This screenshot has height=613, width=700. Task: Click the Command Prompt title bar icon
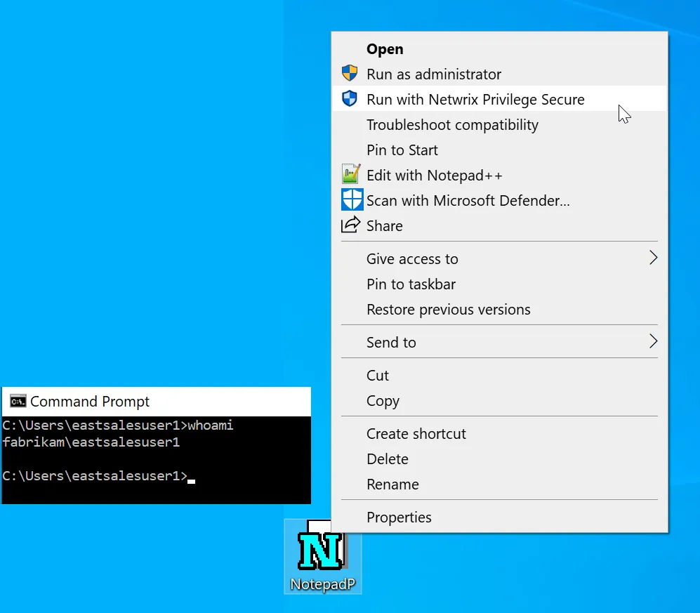pyautogui.click(x=18, y=402)
